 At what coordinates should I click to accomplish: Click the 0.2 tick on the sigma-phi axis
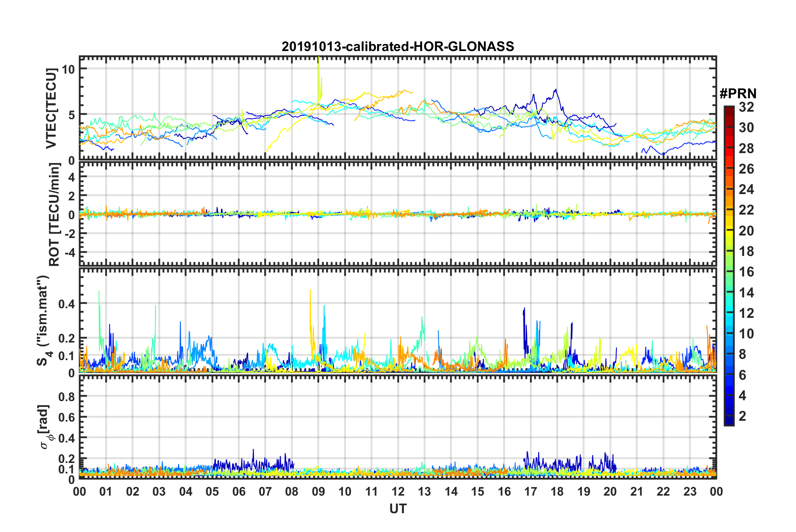[x=67, y=459]
